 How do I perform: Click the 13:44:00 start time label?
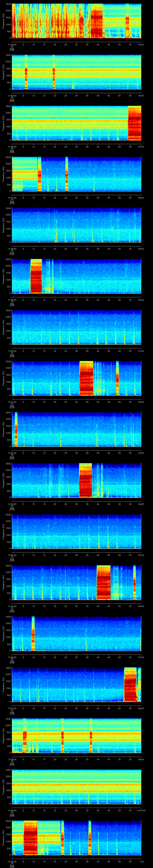point(12,44)
